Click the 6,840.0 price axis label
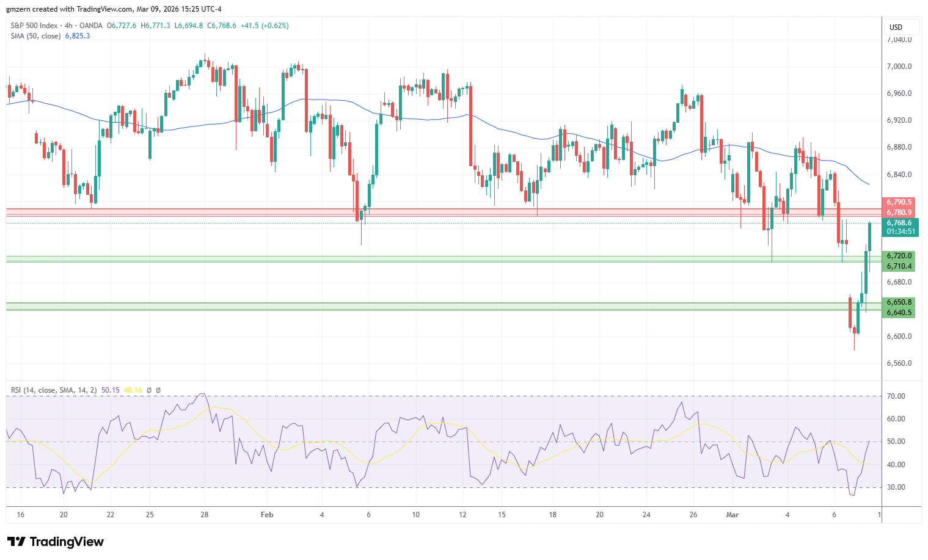The image size is (928, 560). pyautogui.click(x=899, y=175)
